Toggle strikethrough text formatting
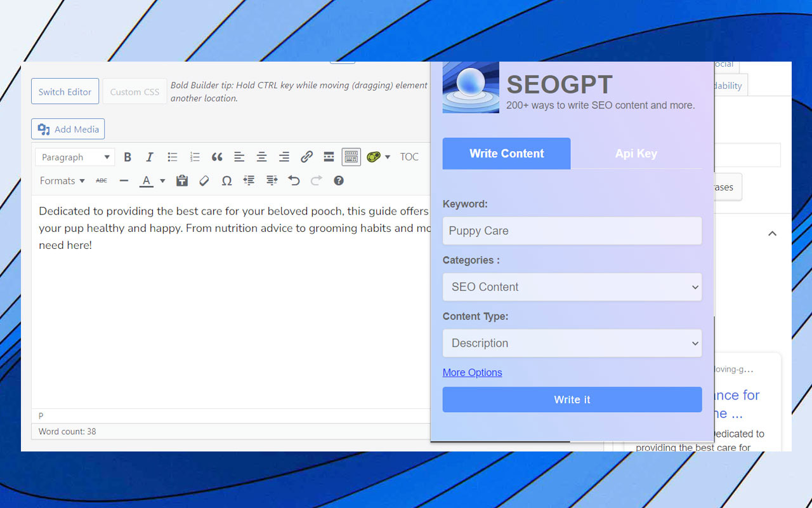 101,181
